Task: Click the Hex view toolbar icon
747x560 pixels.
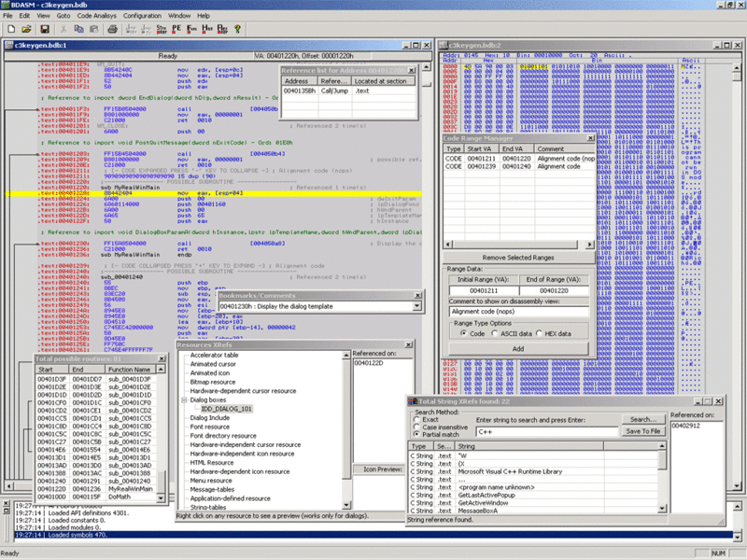Action: tap(207, 29)
